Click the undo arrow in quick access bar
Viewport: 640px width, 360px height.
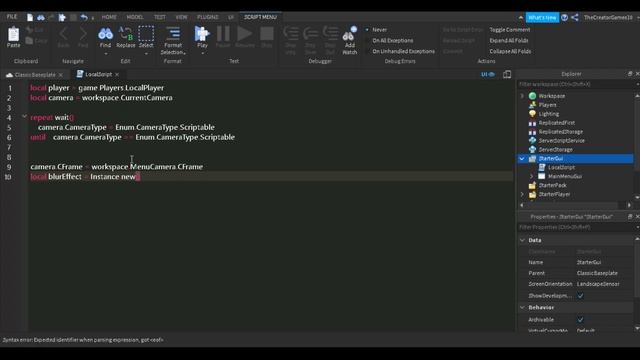point(84,17)
